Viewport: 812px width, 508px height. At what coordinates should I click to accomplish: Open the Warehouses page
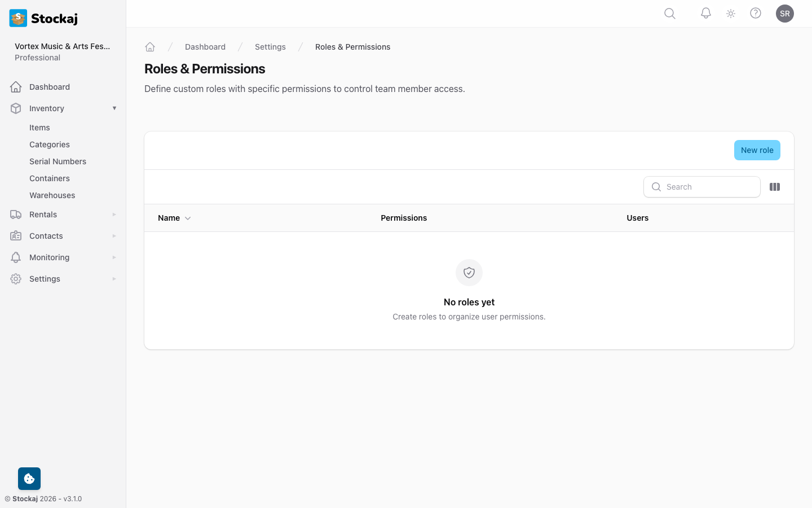tap(52, 195)
